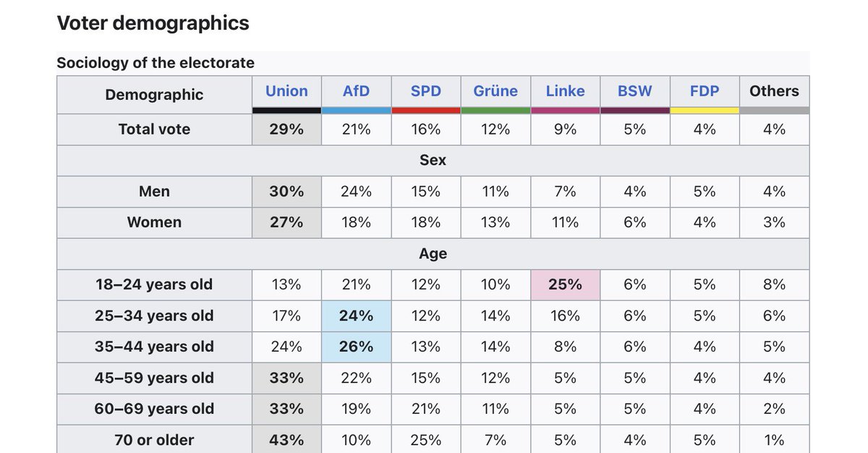Screen dimensions: 868x453
Task: Follow the FDP header link
Action: [704, 91]
